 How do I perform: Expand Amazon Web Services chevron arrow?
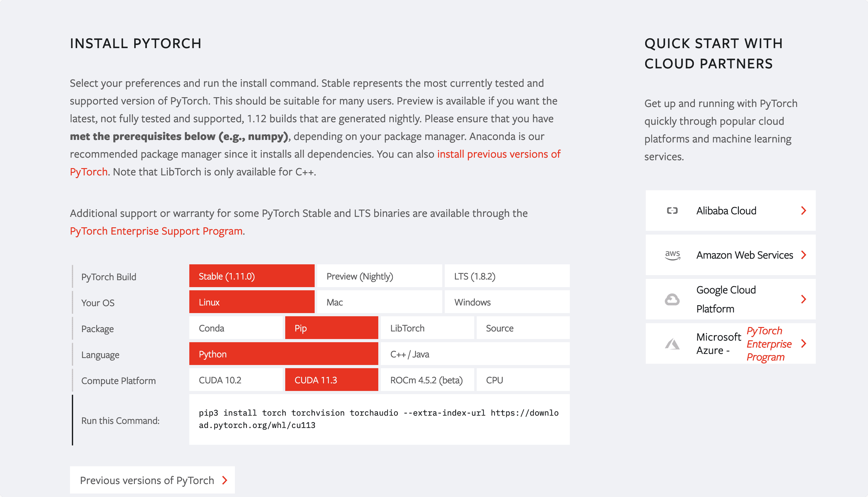click(x=803, y=255)
